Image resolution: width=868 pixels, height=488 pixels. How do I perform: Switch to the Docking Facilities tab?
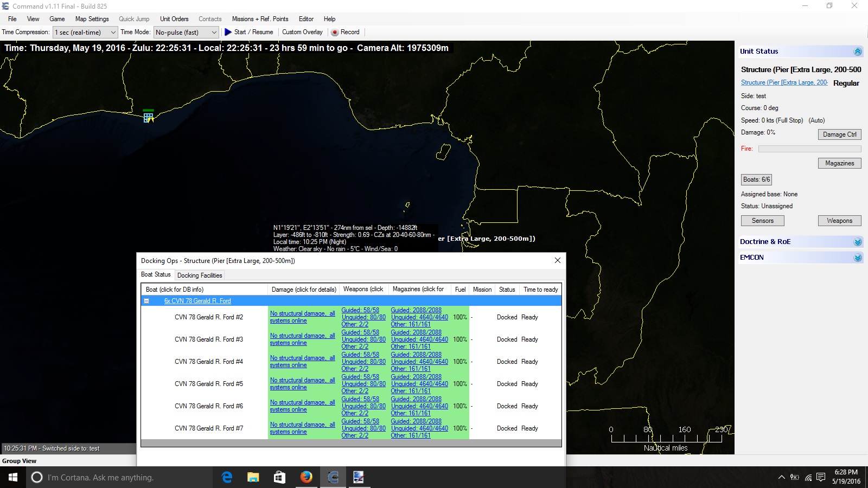click(x=200, y=275)
